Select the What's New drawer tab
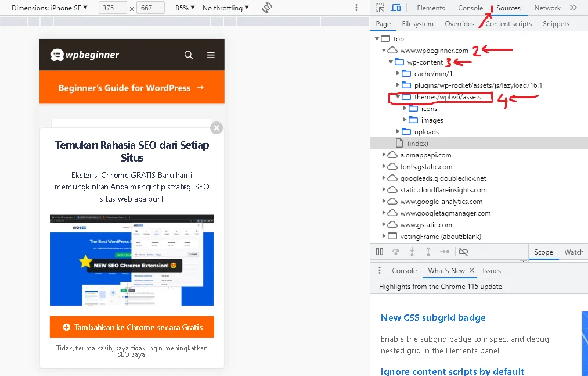Screen dimensions: 588x376 pos(446,270)
